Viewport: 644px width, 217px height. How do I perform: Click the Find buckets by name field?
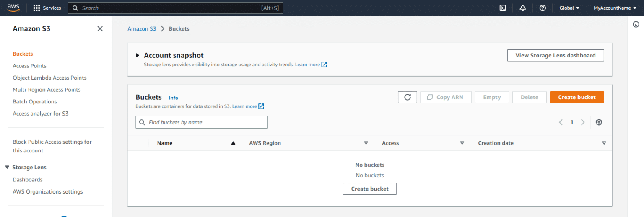[x=205, y=122]
